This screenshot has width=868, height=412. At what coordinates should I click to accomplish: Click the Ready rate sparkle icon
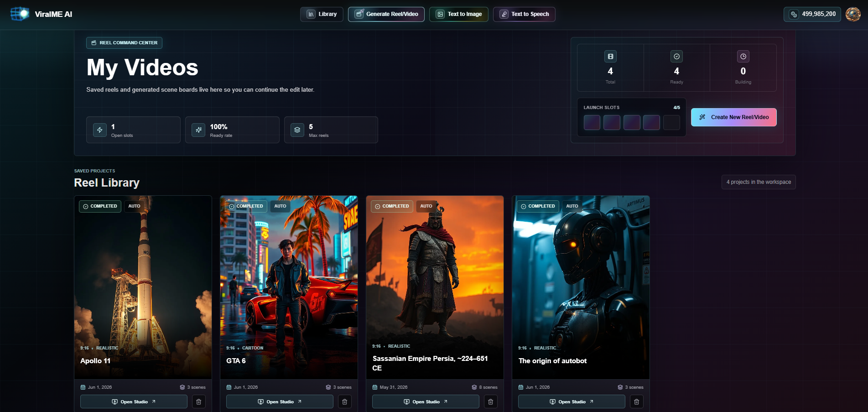pos(198,130)
